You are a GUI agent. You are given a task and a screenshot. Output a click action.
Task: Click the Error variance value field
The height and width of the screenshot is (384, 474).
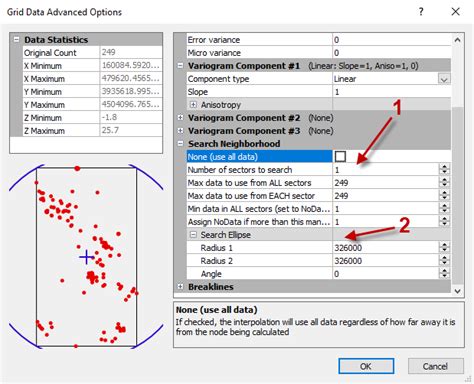pos(392,40)
